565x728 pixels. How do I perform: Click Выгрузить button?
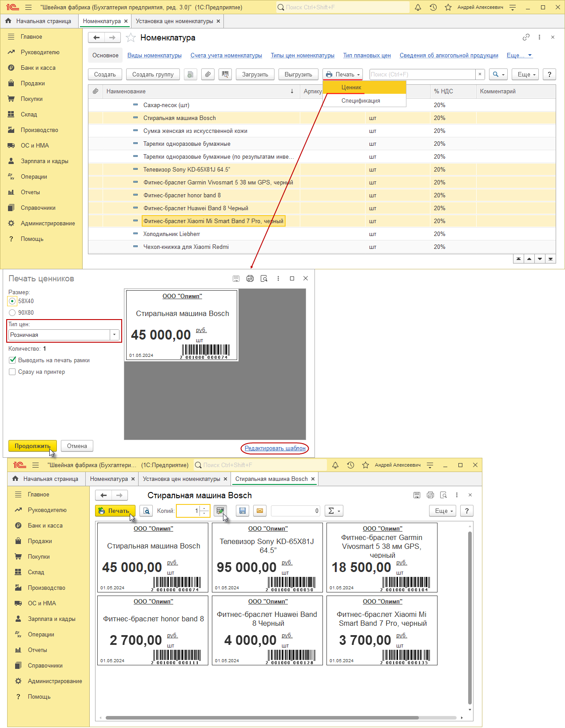[298, 74]
